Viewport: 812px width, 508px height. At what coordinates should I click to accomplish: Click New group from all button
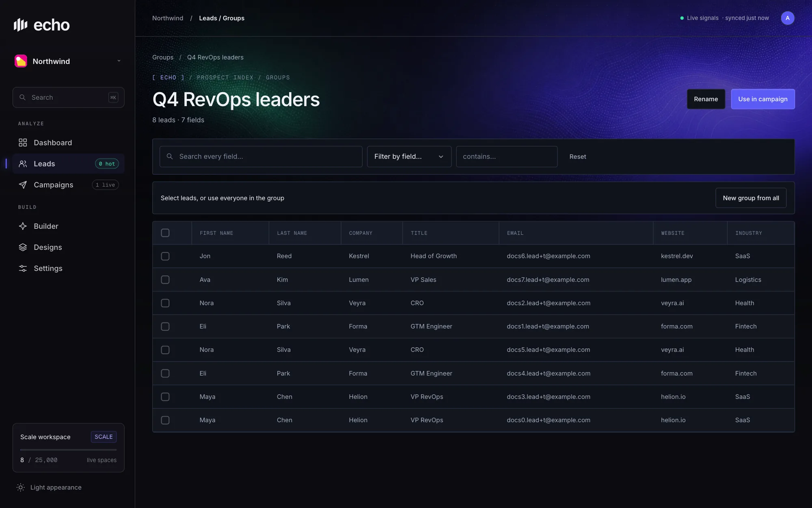tap(751, 198)
